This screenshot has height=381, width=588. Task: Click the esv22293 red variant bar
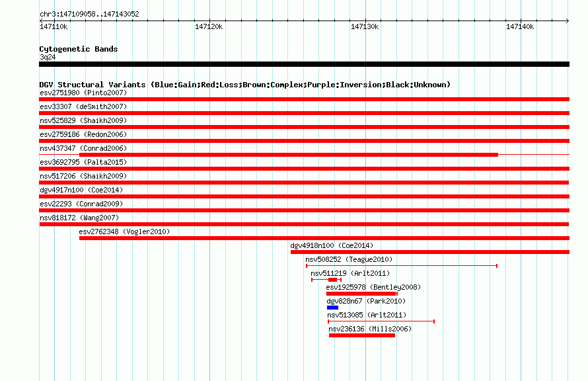coord(304,210)
